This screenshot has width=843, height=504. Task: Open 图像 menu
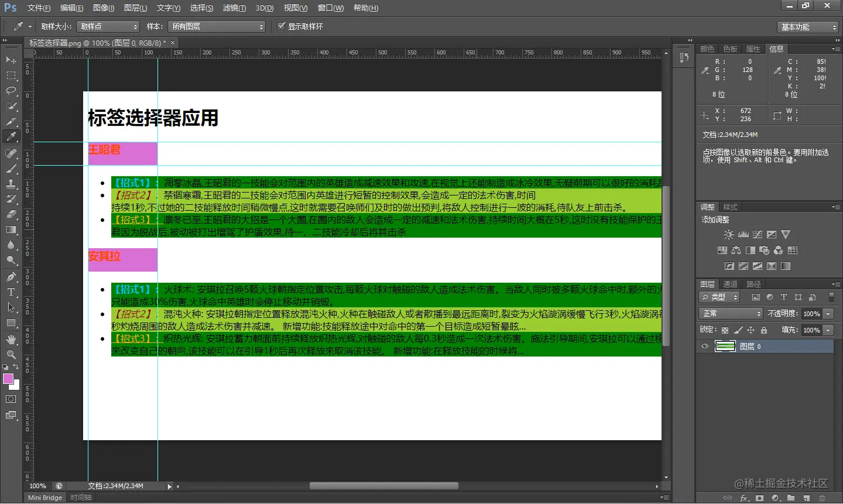point(104,8)
